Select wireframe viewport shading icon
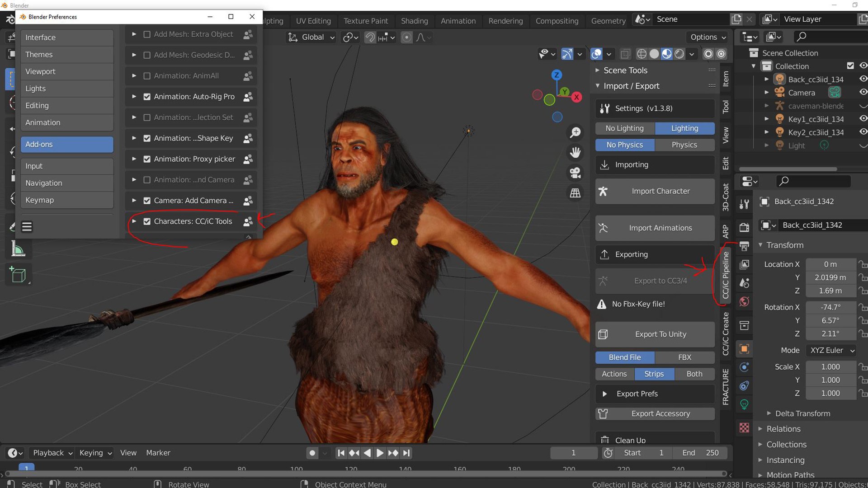 [x=642, y=54]
